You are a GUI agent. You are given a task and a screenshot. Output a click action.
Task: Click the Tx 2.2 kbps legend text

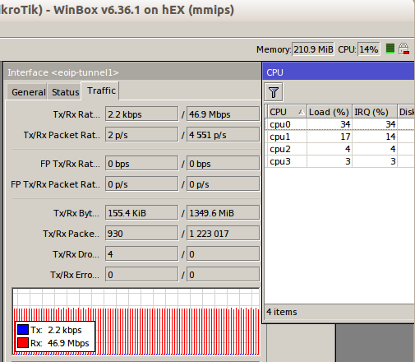pos(56,330)
